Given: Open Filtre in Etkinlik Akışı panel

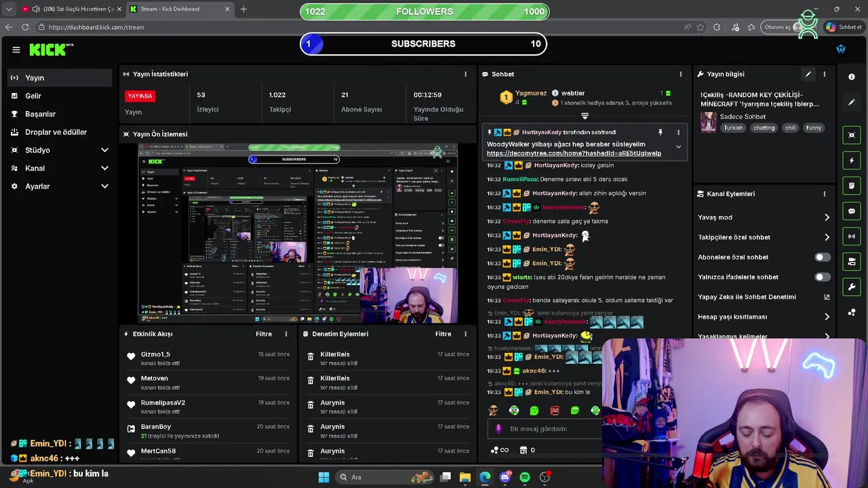Looking at the screenshot, I should 264,334.
